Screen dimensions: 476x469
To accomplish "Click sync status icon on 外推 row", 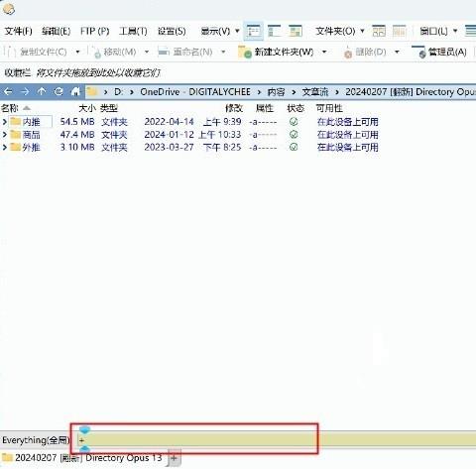I will pyautogui.click(x=294, y=147).
